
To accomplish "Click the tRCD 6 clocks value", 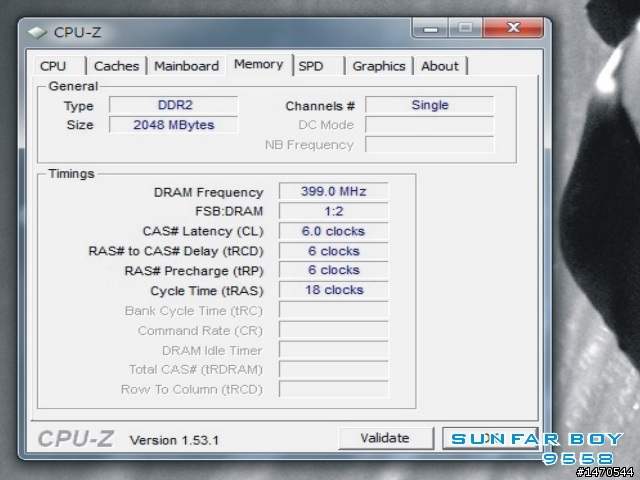I will pos(333,251).
